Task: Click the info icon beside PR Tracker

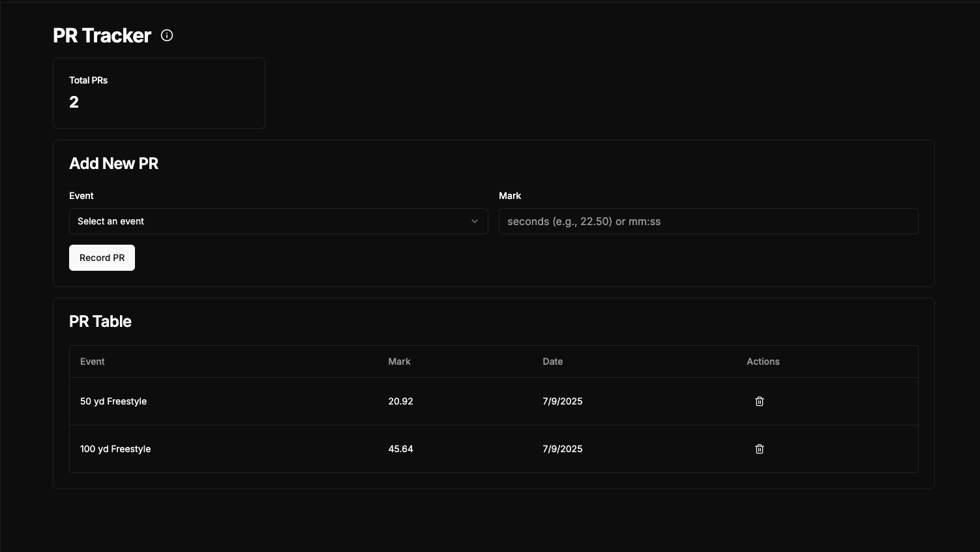Action: coord(167,36)
